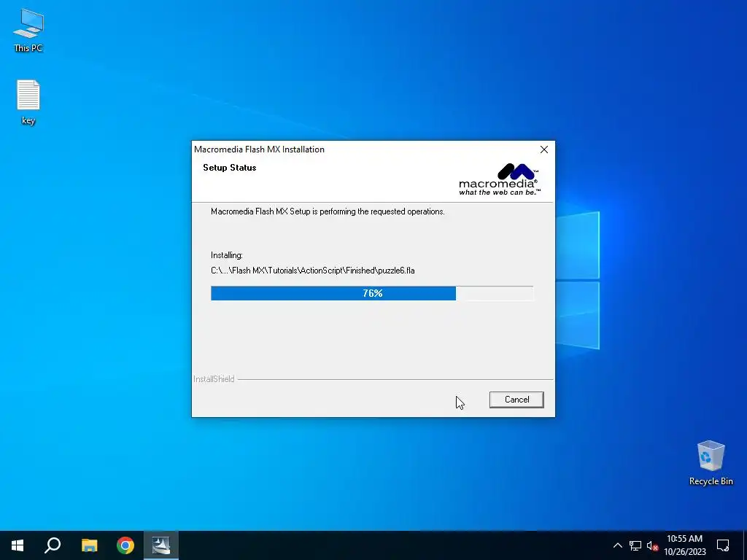Open taskbar search magnifier
This screenshot has height=560, width=747.
53,545
